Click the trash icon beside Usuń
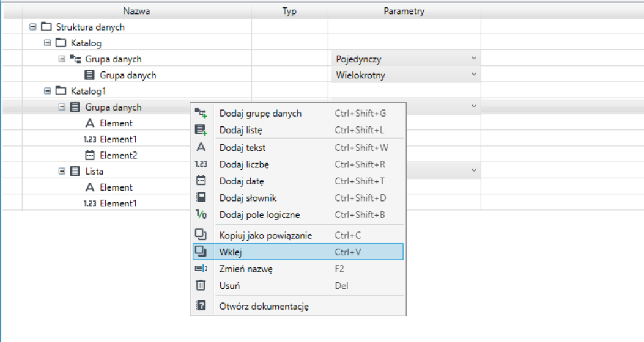Viewport: 644px width, 342px height. coord(201,285)
